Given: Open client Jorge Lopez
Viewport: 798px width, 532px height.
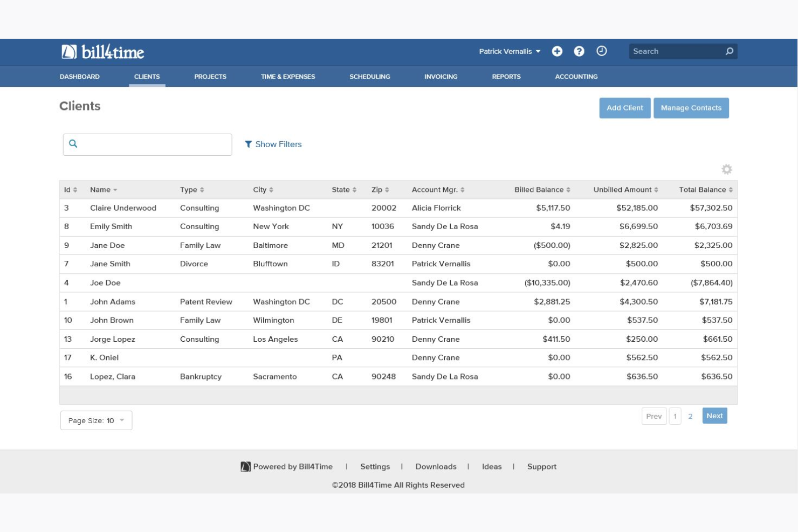Looking at the screenshot, I should tap(113, 339).
